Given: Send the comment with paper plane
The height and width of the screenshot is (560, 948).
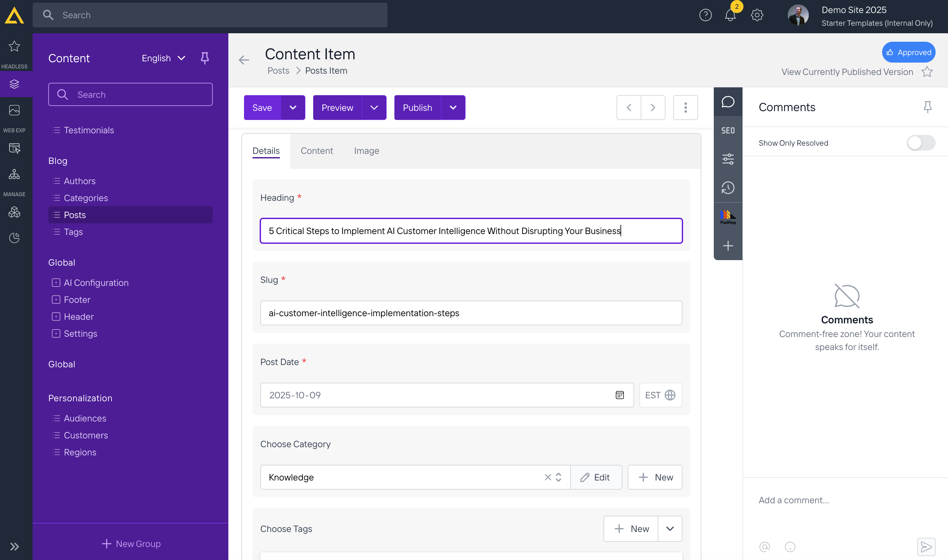Looking at the screenshot, I should (x=926, y=546).
